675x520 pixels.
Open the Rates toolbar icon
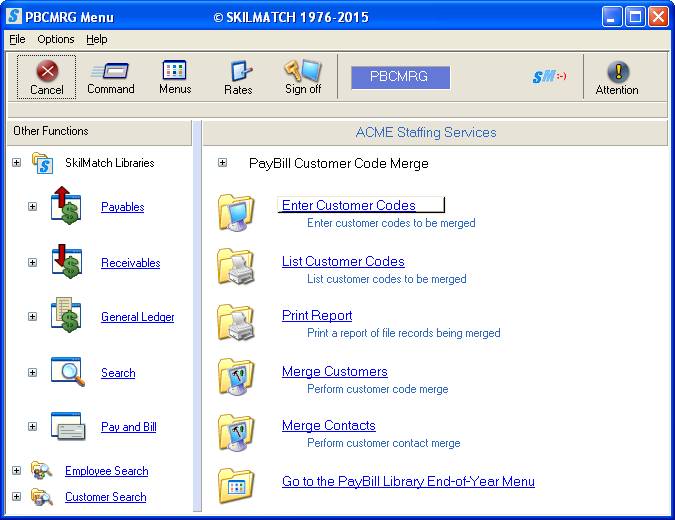(241, 71)
